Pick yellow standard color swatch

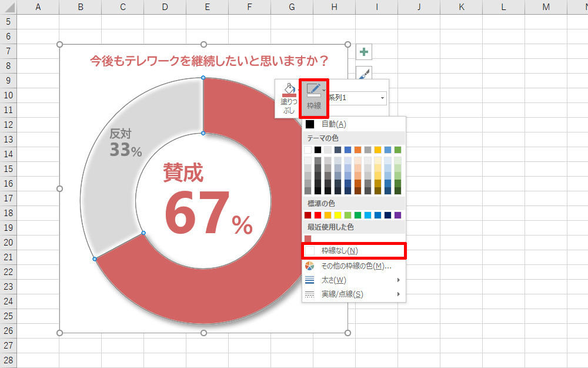338,215
